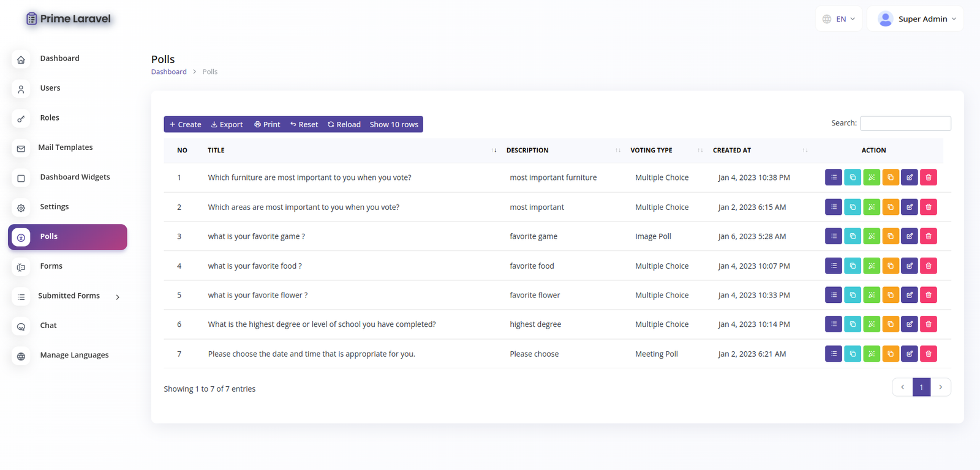Click the red trash icon for poll 7
Image resolution: width=980 pixels, height=470 pixels.
pyautogui.click(x=929, y=354)
